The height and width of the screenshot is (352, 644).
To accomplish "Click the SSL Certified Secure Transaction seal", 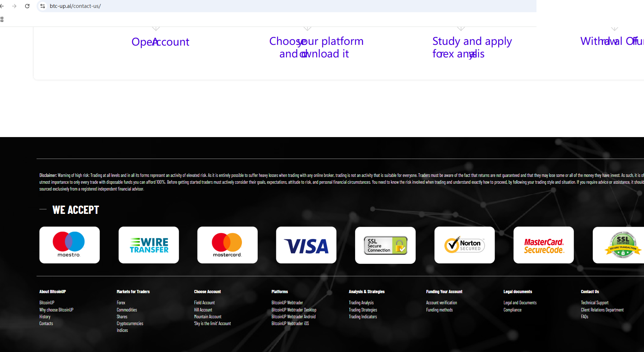I will 619,245.
